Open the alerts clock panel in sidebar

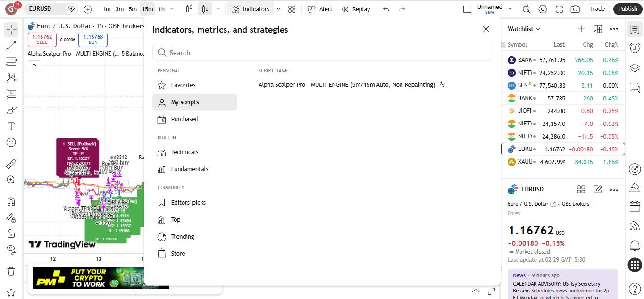[x=635, y=48]
